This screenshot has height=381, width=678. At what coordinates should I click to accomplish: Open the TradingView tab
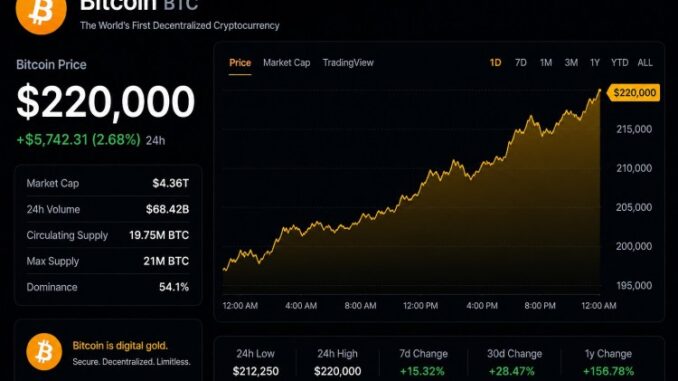[x=348, y=63]
